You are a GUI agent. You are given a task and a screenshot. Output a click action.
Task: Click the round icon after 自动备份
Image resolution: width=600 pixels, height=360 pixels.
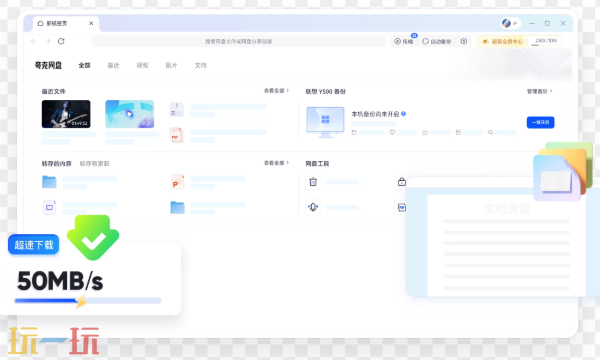point(464,41)
